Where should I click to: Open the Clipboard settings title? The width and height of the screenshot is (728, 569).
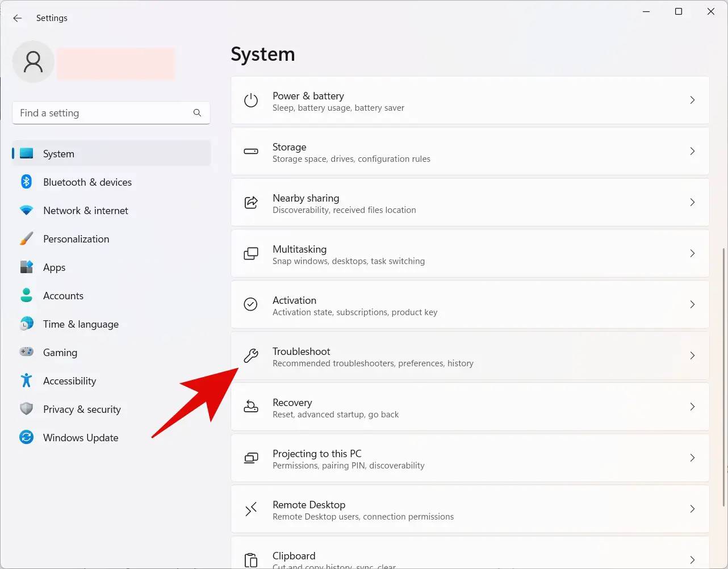tap(294, 556)
